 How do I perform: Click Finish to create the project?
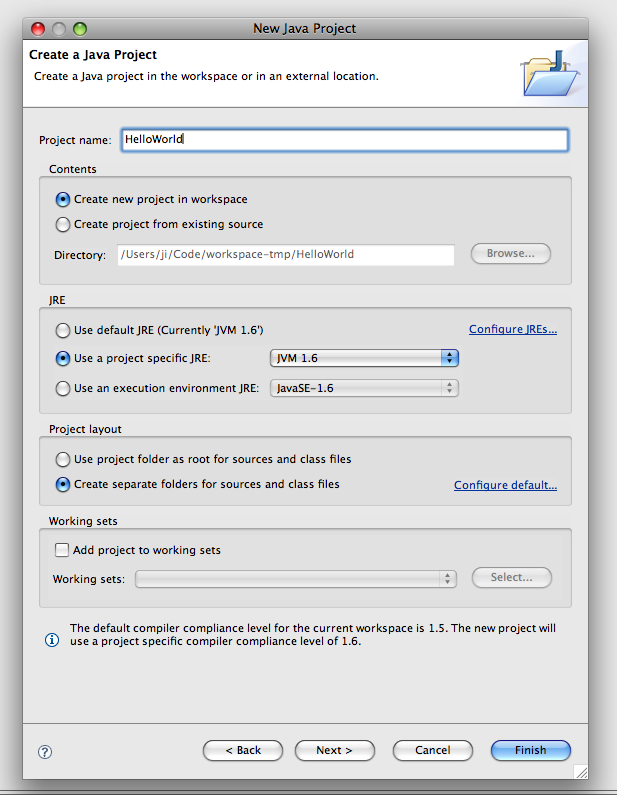pos(531,750)
